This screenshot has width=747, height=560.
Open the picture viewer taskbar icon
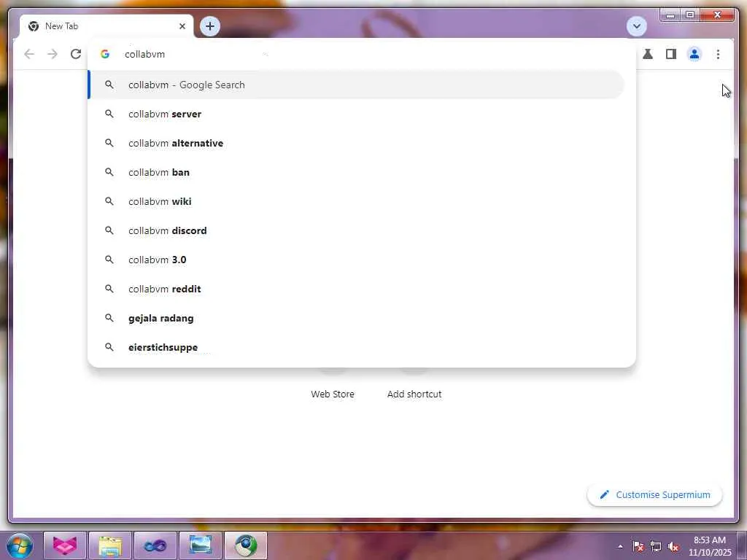[x=201, y=545]
